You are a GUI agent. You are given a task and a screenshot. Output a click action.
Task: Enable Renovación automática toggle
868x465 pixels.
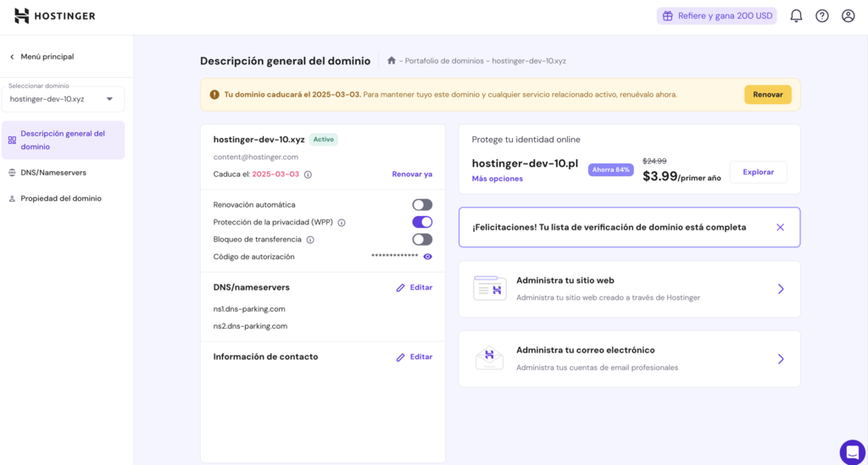point(422,205)
